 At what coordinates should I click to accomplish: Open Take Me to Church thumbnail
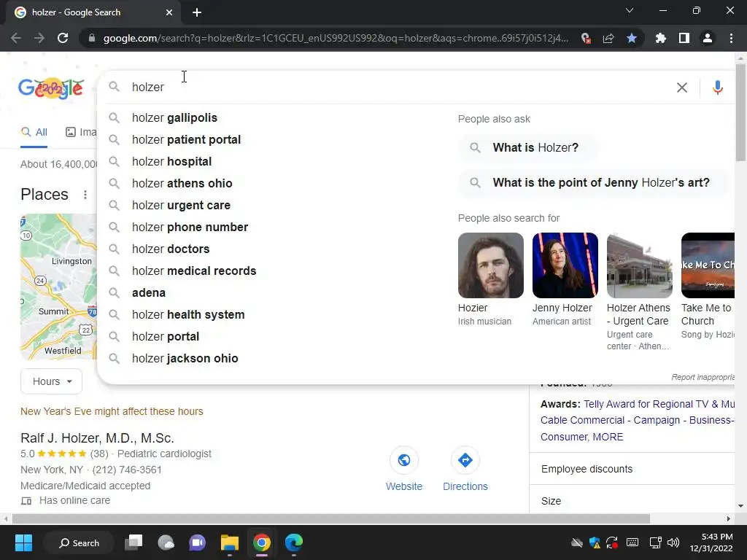pyautogui.click(x=708, y=265)
